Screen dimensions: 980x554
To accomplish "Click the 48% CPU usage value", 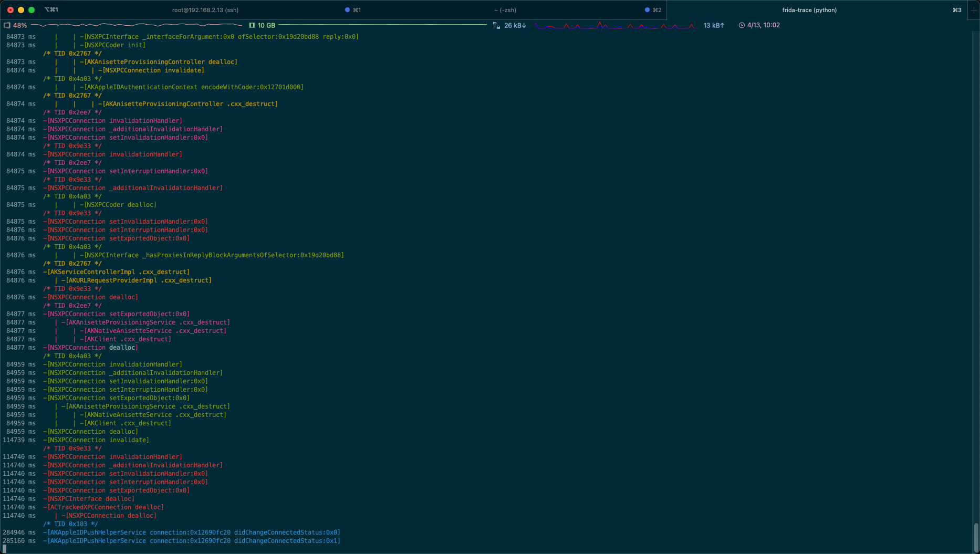I will click(20, 25).
